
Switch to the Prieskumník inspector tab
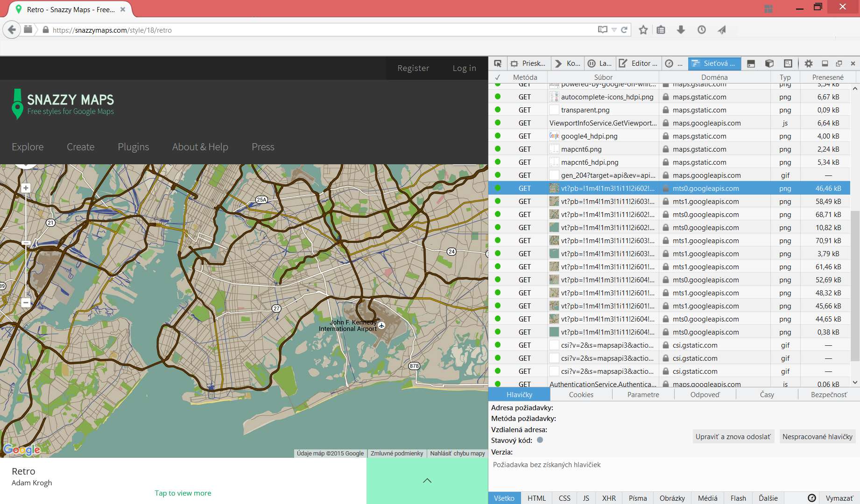point(529,63)
